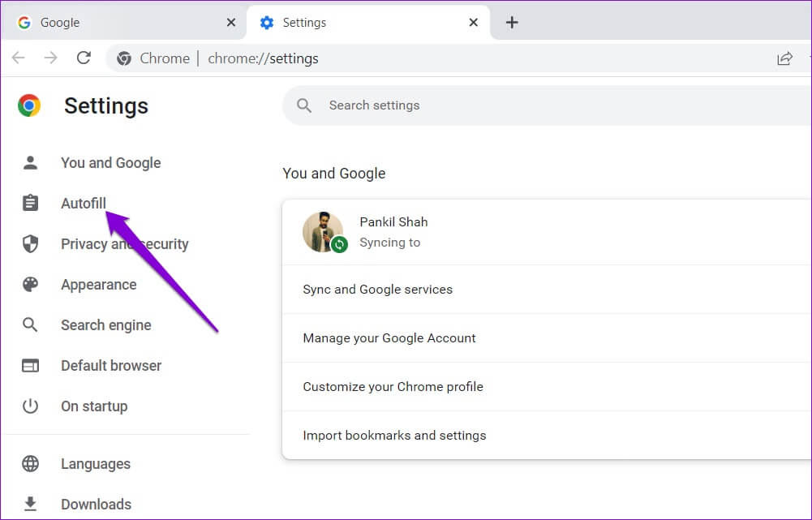Close the Google tab
The width and height of the screenshot is (812, 520).
click(231, 22)
